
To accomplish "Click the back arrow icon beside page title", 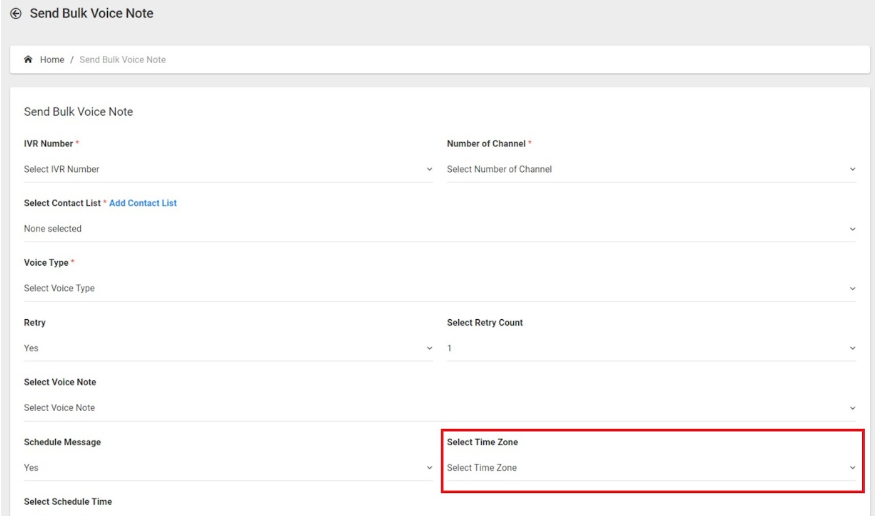I will pos(16,13).
